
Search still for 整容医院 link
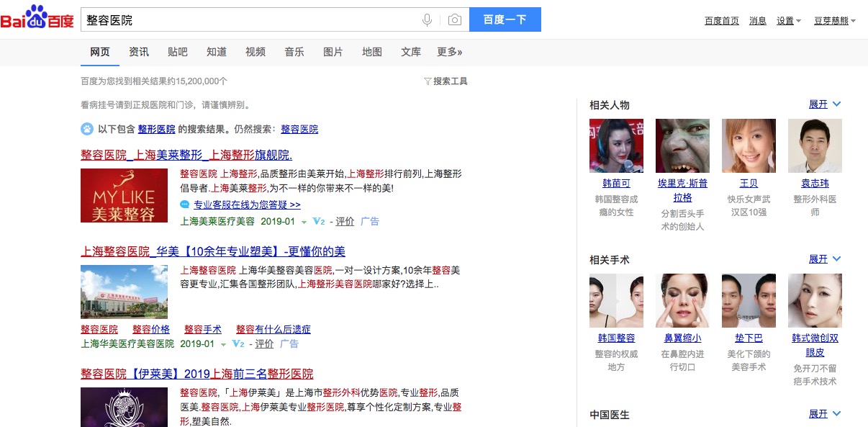(299, 130)
